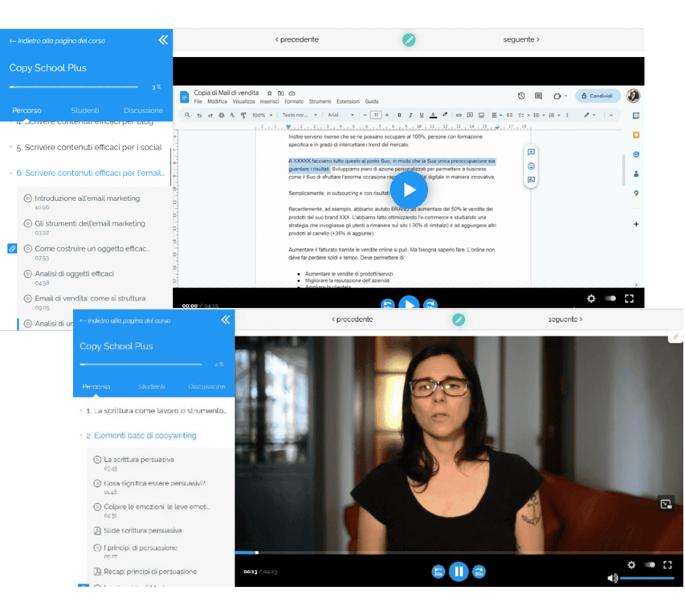
Task: Open settings gear in the upper video player
Action: tap(591, 298)
